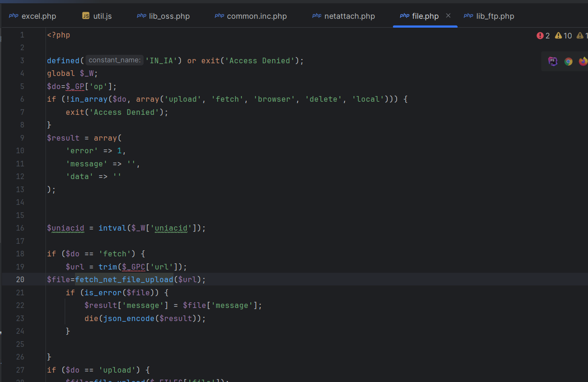Image resolution: width=588 pixels, height=382 pixels.
Task: Click line number 1 in the gutter
Action: (22, 35)
